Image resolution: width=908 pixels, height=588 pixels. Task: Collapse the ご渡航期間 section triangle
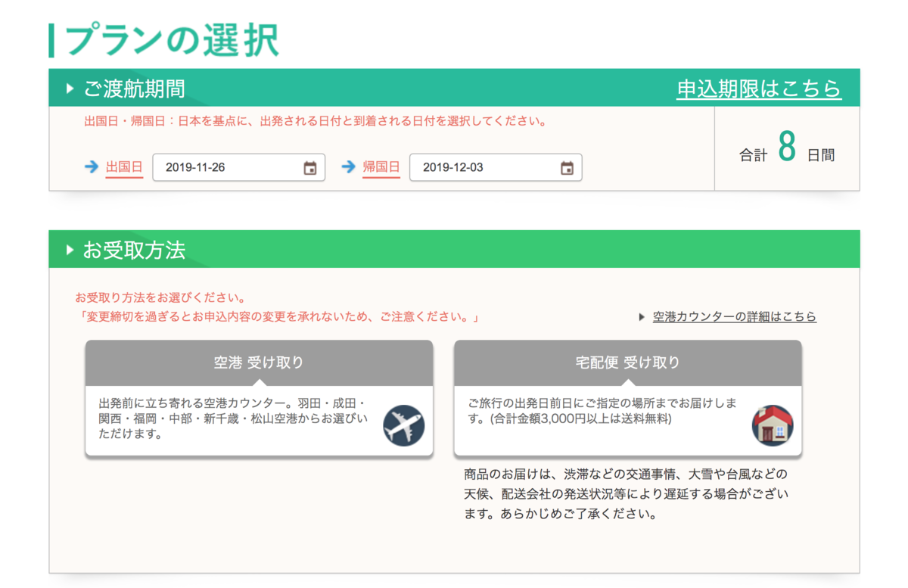click(x=70, y=89)
